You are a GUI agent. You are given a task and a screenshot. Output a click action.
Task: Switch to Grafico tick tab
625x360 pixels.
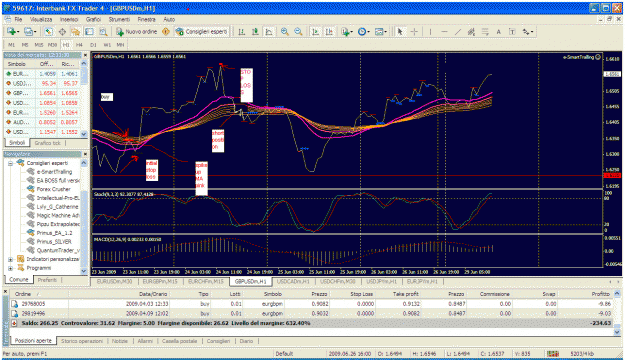pos(47,143)
